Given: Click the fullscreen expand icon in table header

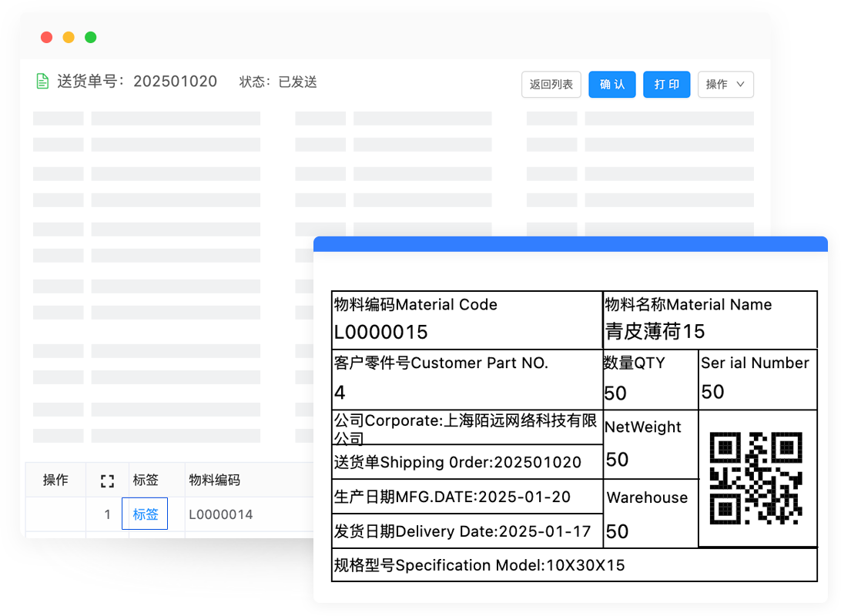Looking at the screenshot, I should pyautogui.click(x=107, y=480).
